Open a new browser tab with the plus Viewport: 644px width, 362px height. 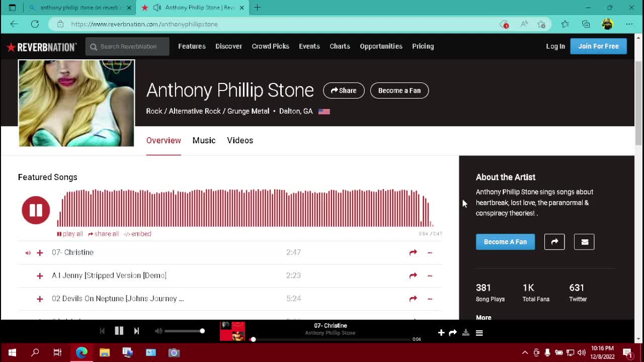[x=257, y=8]
